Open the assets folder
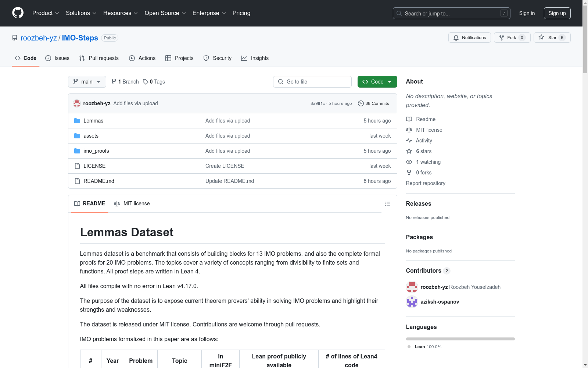 point(91,136)
